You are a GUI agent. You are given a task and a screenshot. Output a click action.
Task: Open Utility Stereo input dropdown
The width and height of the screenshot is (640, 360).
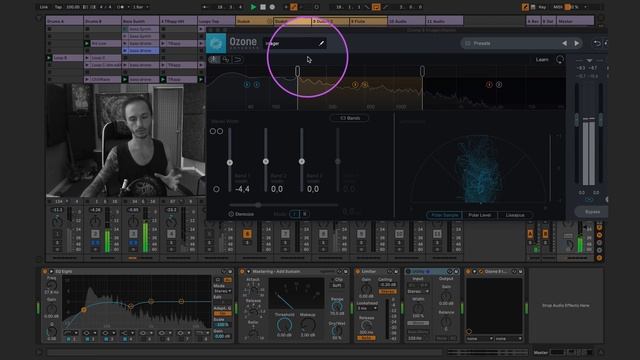click(x=418, y=291)
